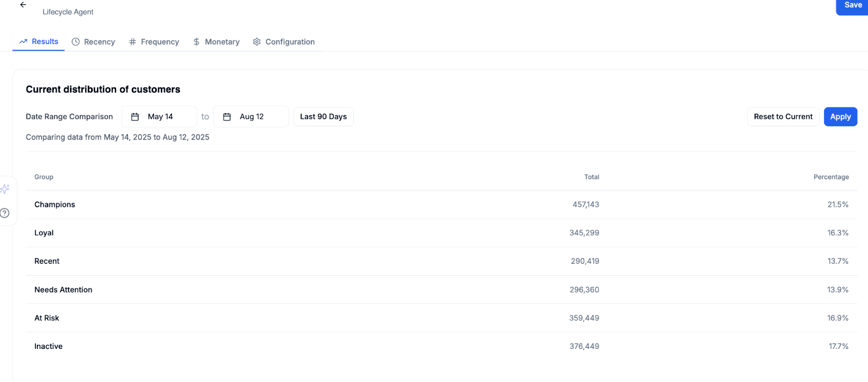Select the At Risk group row
868x382 pixels.
coord(47,318)
